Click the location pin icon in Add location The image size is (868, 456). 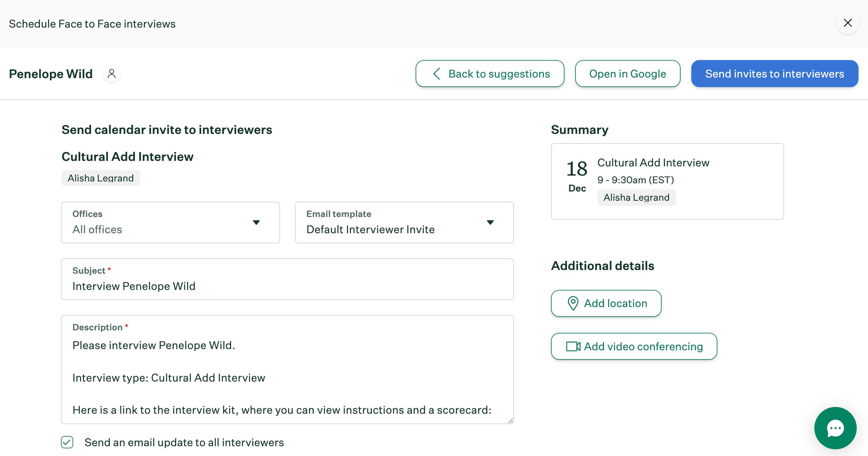click(x=573, y=303)
